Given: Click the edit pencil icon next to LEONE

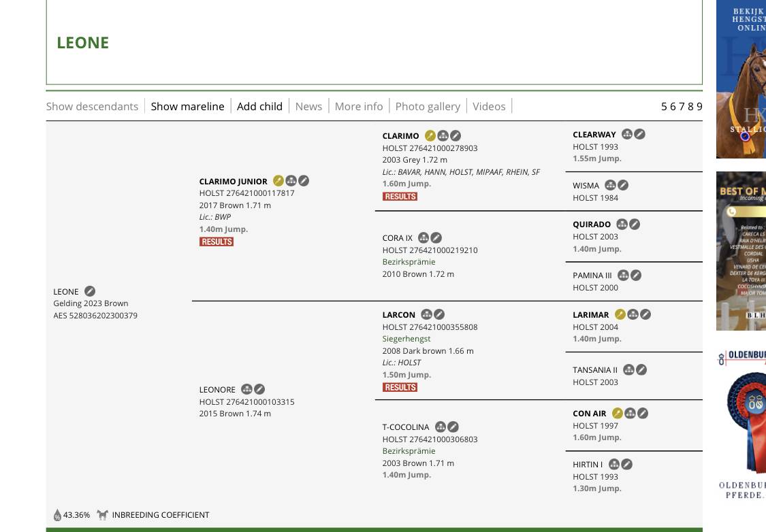Looking at the screenshot, I should click(x=90, y=291).
